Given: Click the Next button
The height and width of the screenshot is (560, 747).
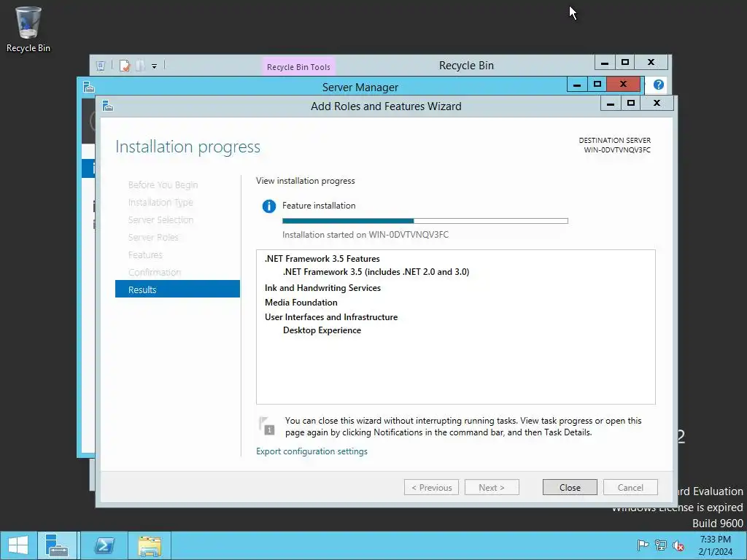Looking at the screenshot, I should click(x=492, y=487).
